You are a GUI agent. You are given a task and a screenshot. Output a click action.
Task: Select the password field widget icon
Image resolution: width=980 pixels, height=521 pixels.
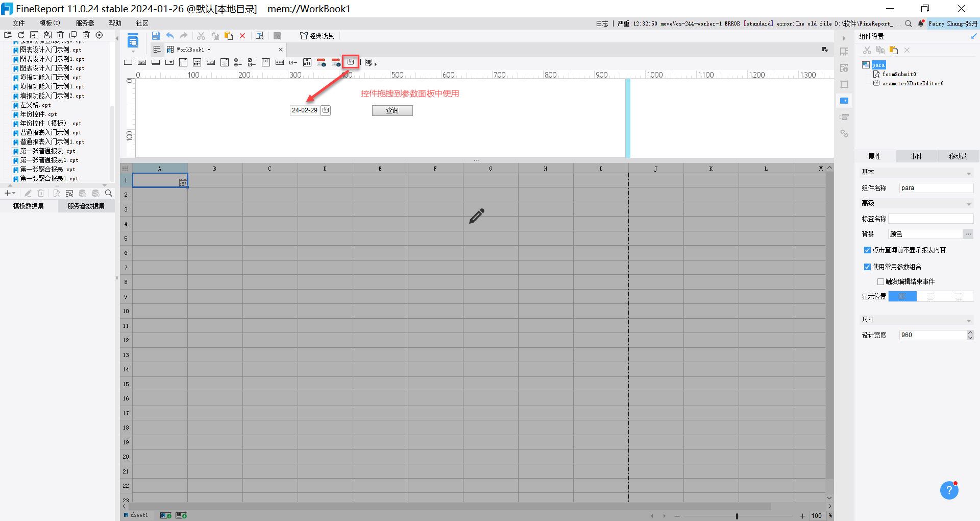(280, 62)
